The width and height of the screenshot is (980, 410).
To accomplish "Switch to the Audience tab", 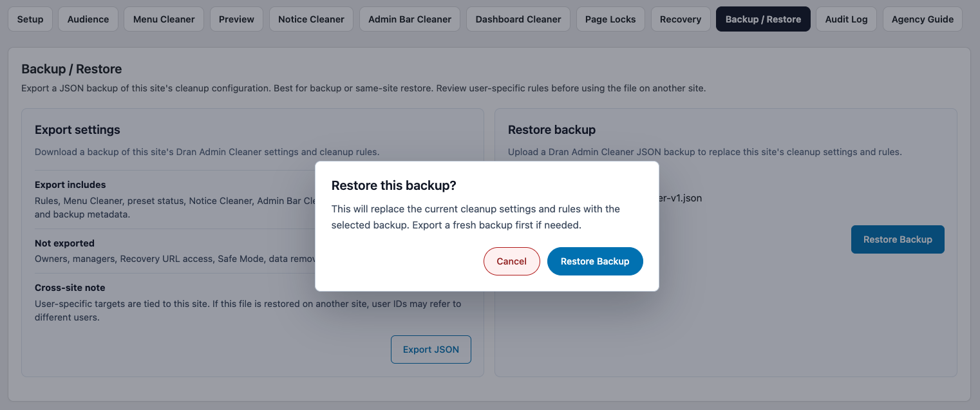I will tap(88, 19).
